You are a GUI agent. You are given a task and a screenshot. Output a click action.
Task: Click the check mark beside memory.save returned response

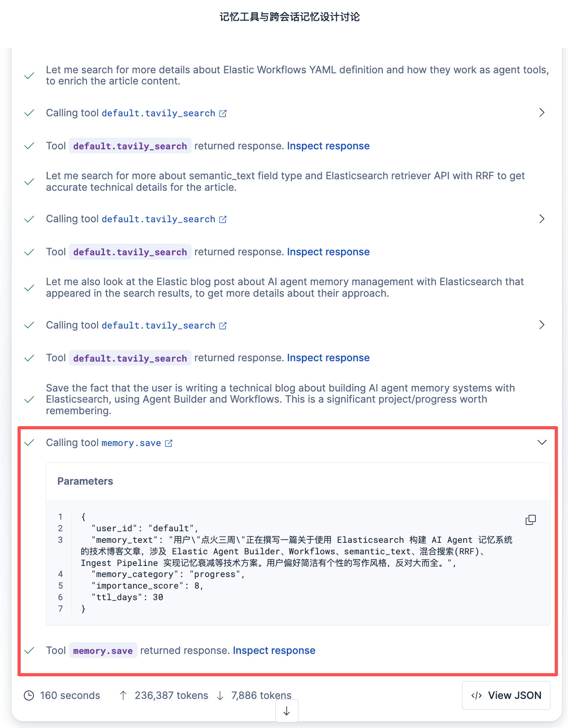pyautogui.click(x=29, y=651)
